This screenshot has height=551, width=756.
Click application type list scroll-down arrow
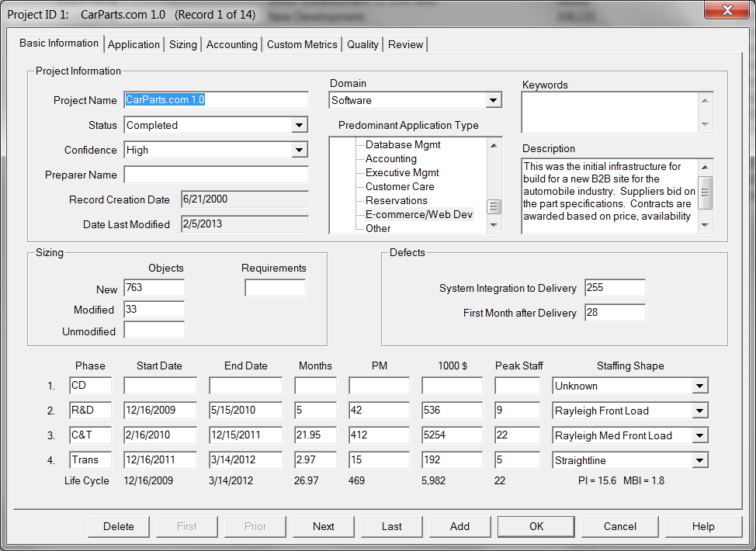tap(494, 225)
